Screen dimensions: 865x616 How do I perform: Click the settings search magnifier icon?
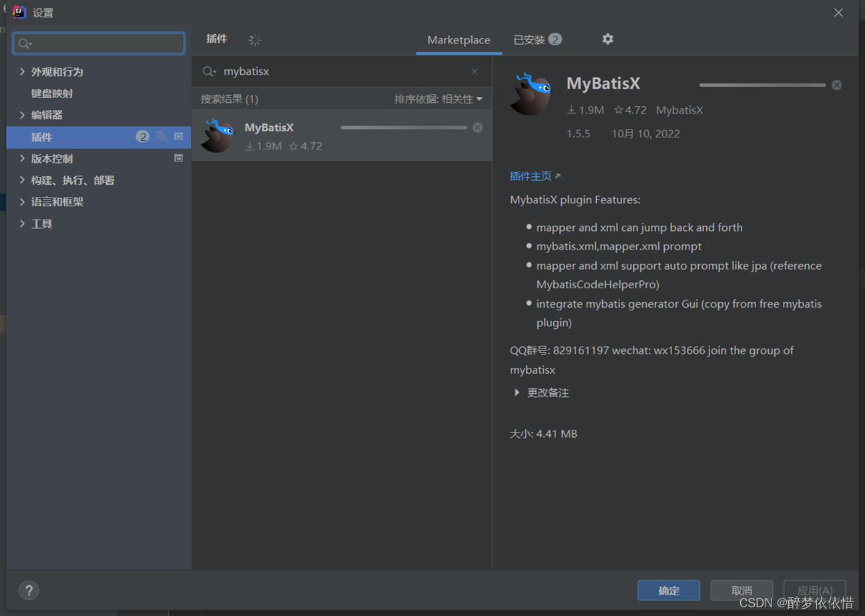(25, 44)
